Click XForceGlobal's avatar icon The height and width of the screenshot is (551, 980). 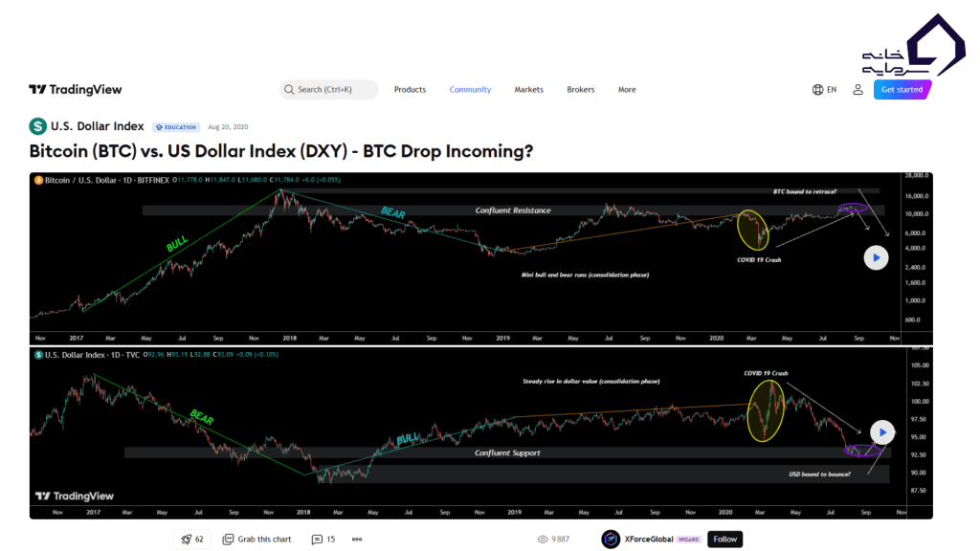pos(609,539)
